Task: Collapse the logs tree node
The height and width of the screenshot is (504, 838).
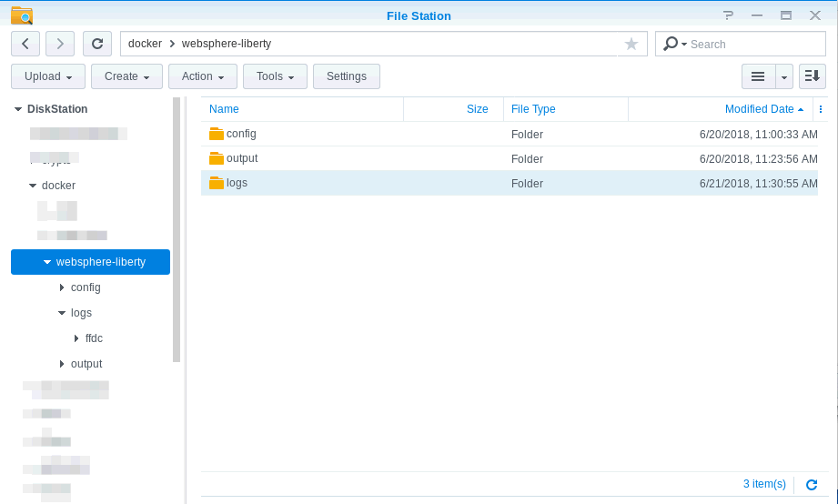Action: click(62, 313)
